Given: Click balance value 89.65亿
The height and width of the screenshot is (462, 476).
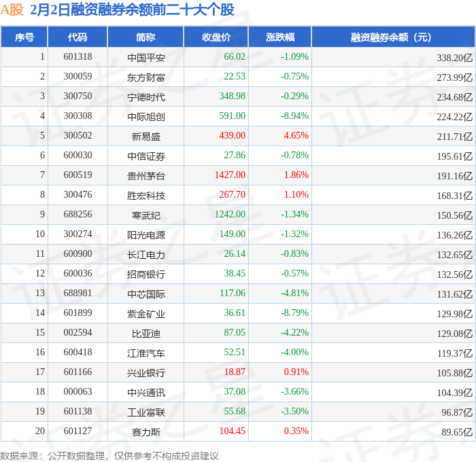Looking at the screenshot, I should click(457, 432).
